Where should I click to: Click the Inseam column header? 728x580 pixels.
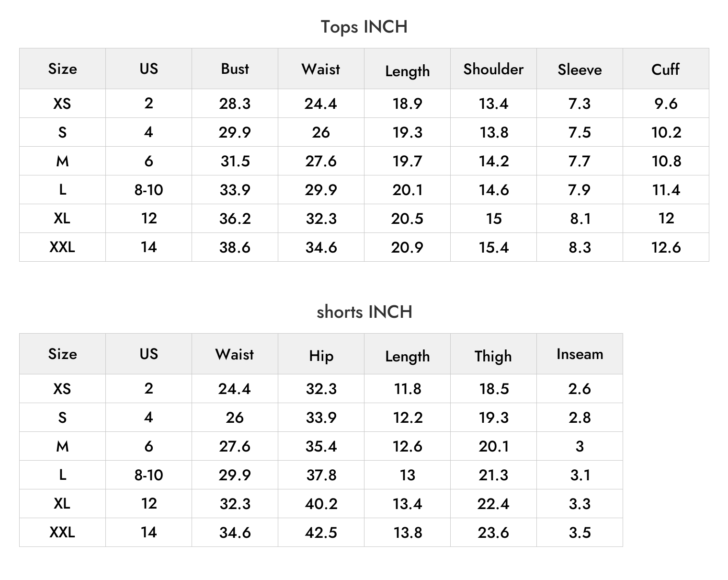point(580,354)
